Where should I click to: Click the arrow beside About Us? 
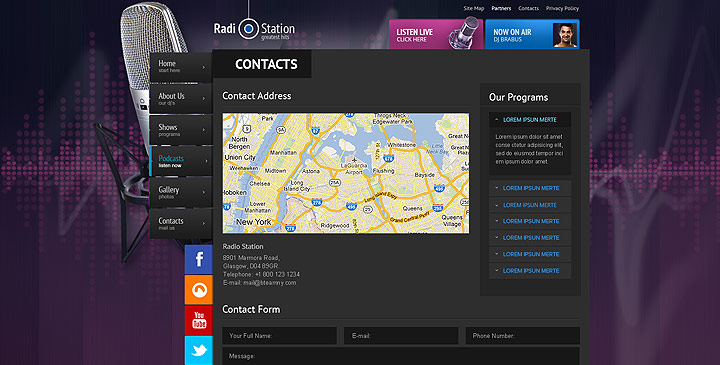204,99
